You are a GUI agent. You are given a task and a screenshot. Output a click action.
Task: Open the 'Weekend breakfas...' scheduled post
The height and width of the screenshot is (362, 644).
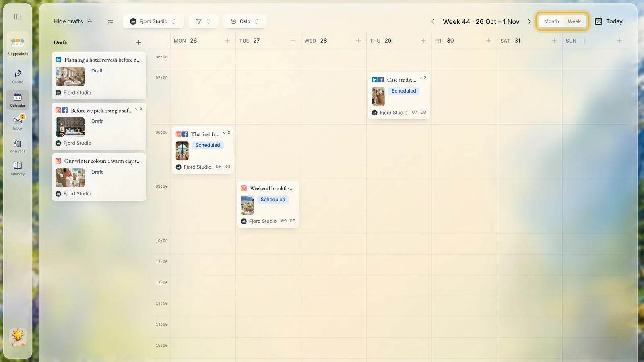268,204
